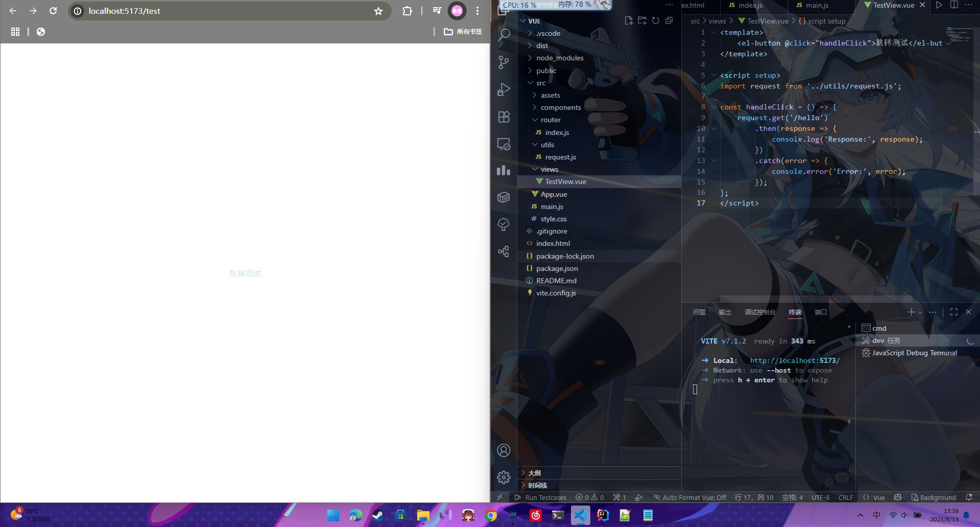The height and width of the screenshot is (527, 980).
Task: Run the TestView.vue file from the editor toolbar
Action: 939,5
